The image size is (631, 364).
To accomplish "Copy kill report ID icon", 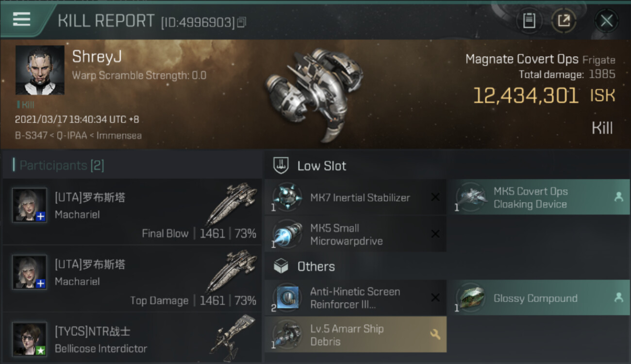I will click(242, 22).
